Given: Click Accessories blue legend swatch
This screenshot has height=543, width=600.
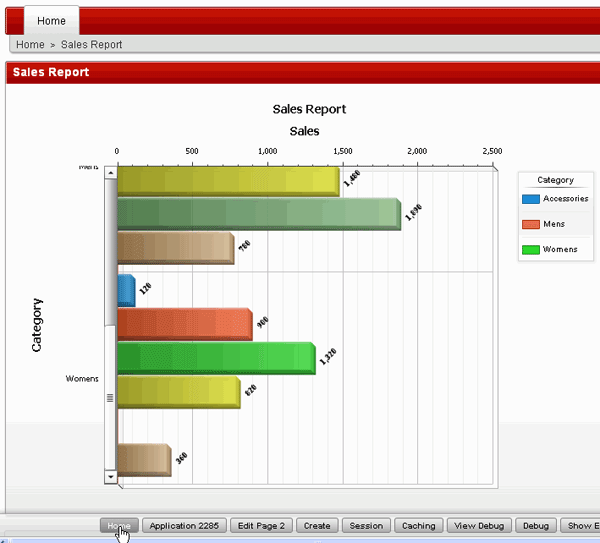Looking at the screenshot, I should coord(531,199).
